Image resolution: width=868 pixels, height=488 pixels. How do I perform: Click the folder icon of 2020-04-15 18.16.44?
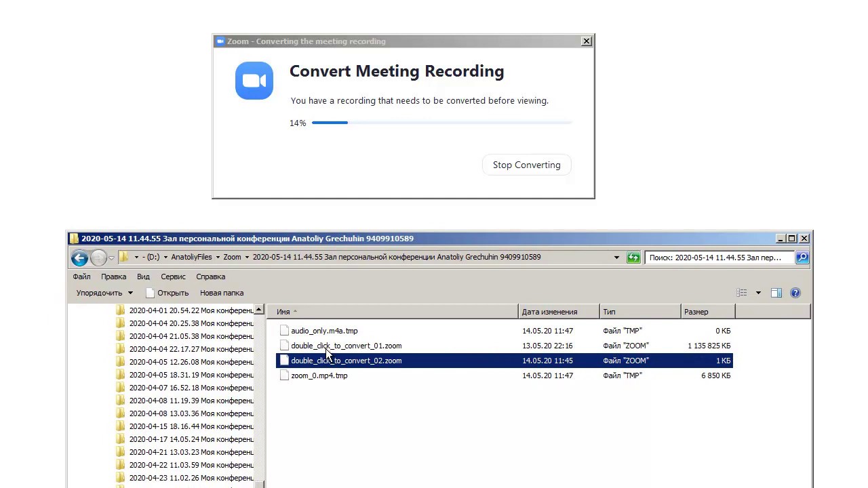(x=121, y=426)
